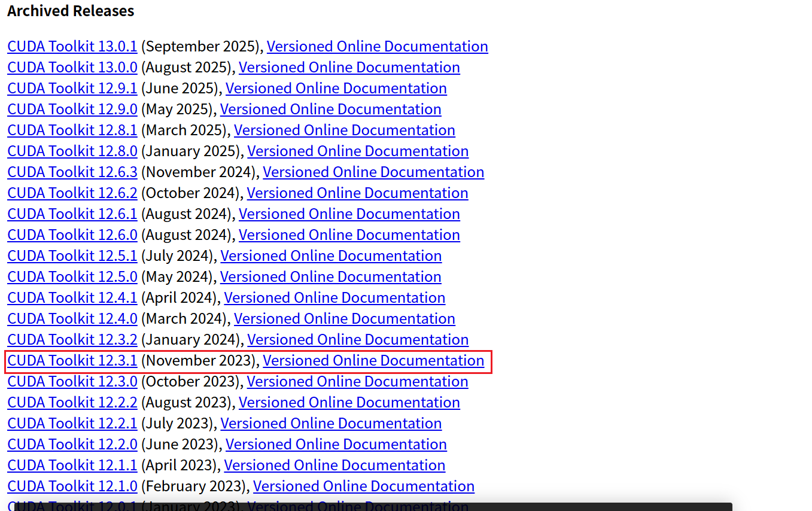This screenshot has height=511, width=812.
Task: View Versioned Online Documentation for Toolkit 12.6.1
Action: [x=349, y=214]
